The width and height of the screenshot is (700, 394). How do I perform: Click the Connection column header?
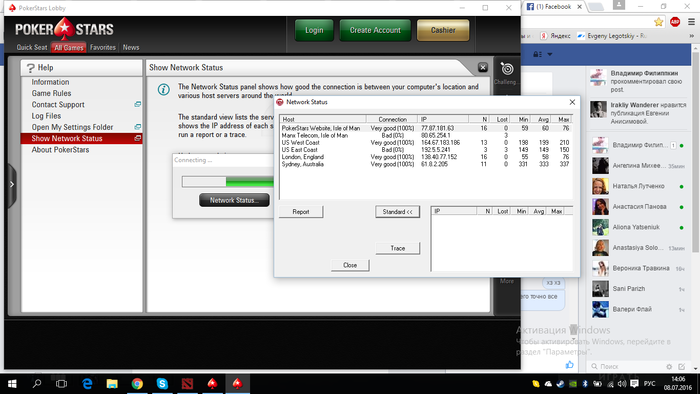392,119
